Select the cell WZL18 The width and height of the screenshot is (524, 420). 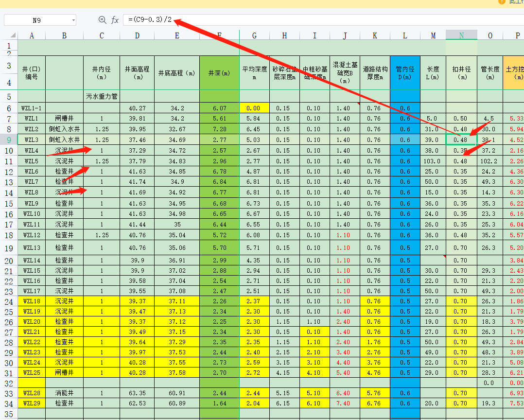32,301
